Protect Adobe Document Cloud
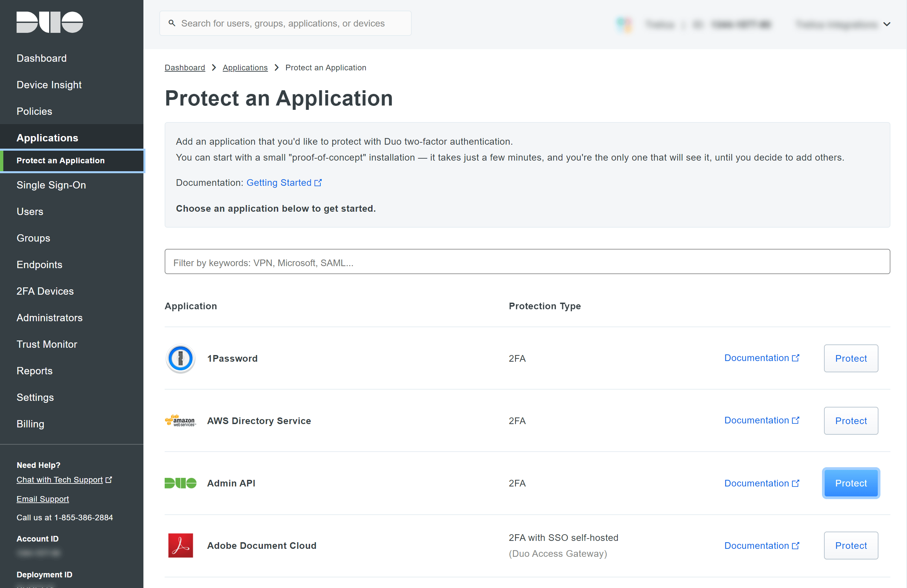The width and height of the screenshot is (907, 588). [x=851, y=545]
